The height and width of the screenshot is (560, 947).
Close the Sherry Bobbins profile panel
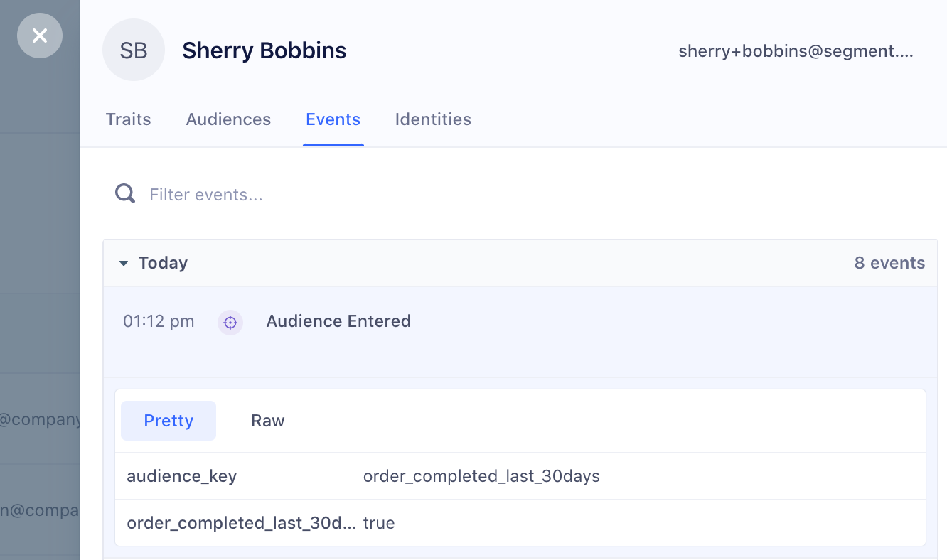click(x=39, y=36)
